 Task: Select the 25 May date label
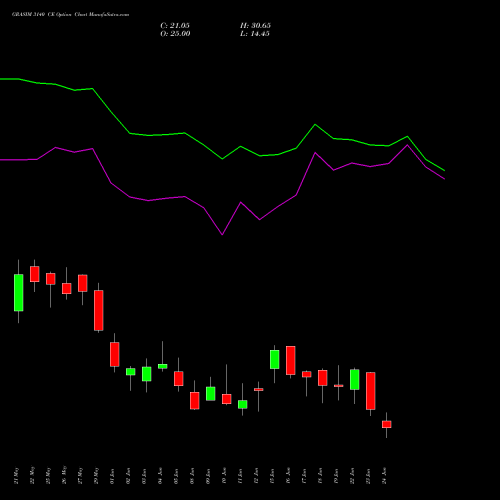point(49,476)
